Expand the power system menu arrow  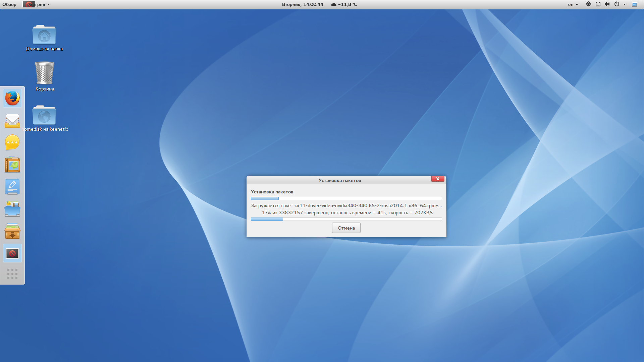(625, 4)
